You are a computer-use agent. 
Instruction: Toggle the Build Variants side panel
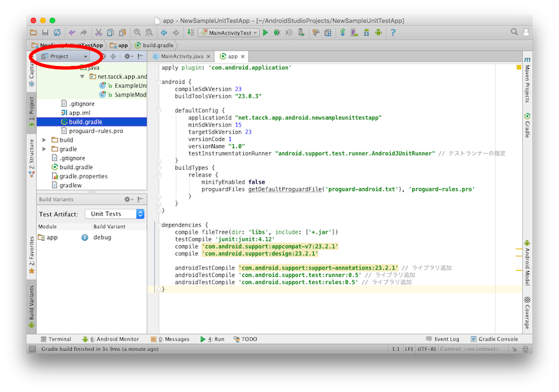[x=32, y=307]
